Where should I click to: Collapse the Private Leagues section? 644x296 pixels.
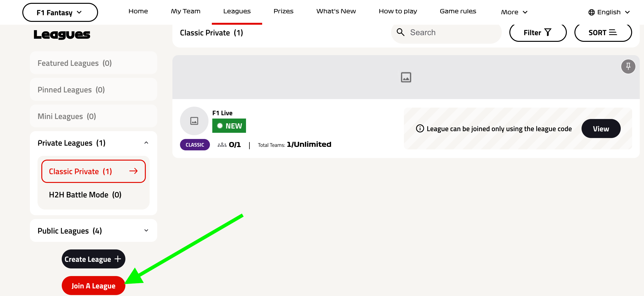pyautogui.click(x=146, y=143)
